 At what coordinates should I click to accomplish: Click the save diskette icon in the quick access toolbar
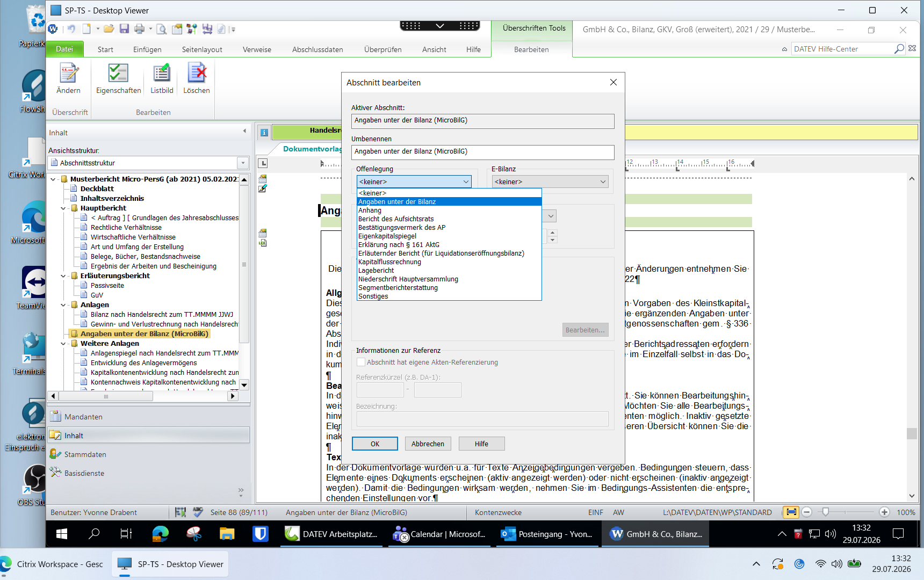pos(124,29)
